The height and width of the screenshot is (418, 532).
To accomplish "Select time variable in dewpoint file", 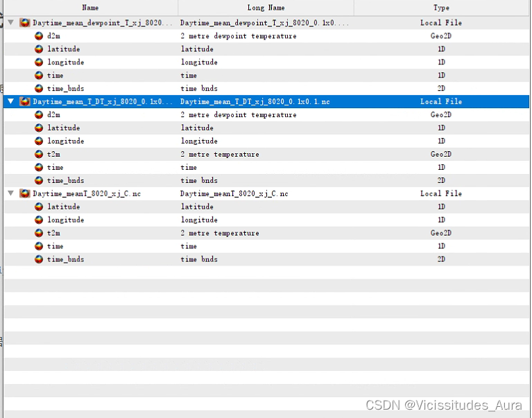I will (x=55, y=76).
